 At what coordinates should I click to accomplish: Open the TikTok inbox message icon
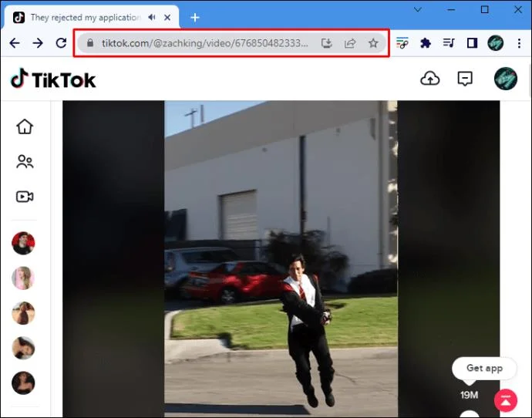point(465,79)
